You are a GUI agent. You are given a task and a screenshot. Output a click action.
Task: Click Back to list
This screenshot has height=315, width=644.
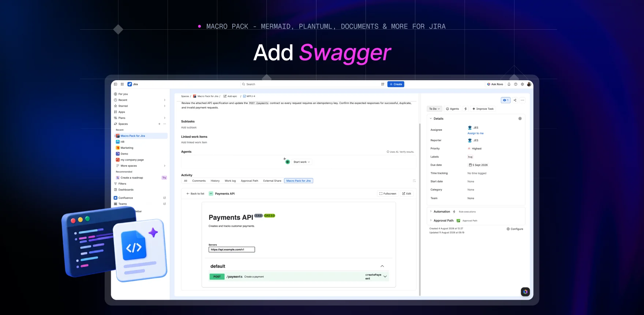coord(195,194)
